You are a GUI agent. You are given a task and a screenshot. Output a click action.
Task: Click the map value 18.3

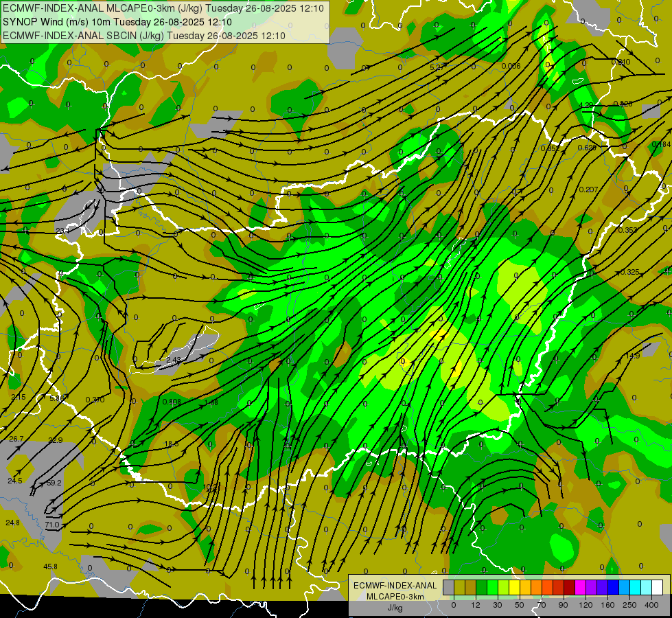point(172,444)
